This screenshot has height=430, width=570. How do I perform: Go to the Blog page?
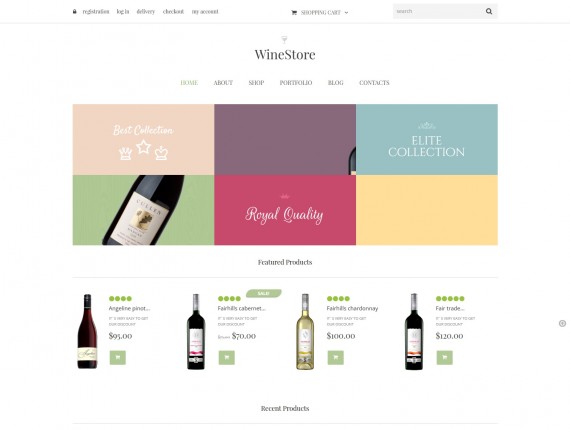336,83
